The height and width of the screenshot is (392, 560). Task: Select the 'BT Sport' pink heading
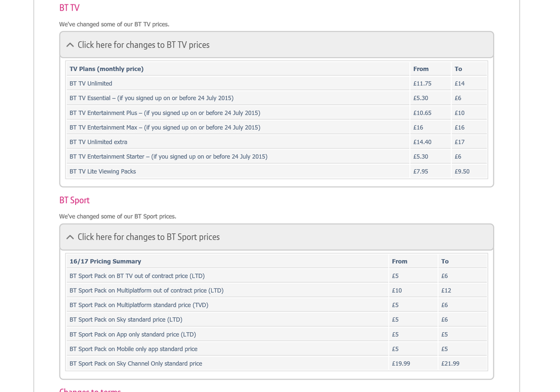point(75,200)
